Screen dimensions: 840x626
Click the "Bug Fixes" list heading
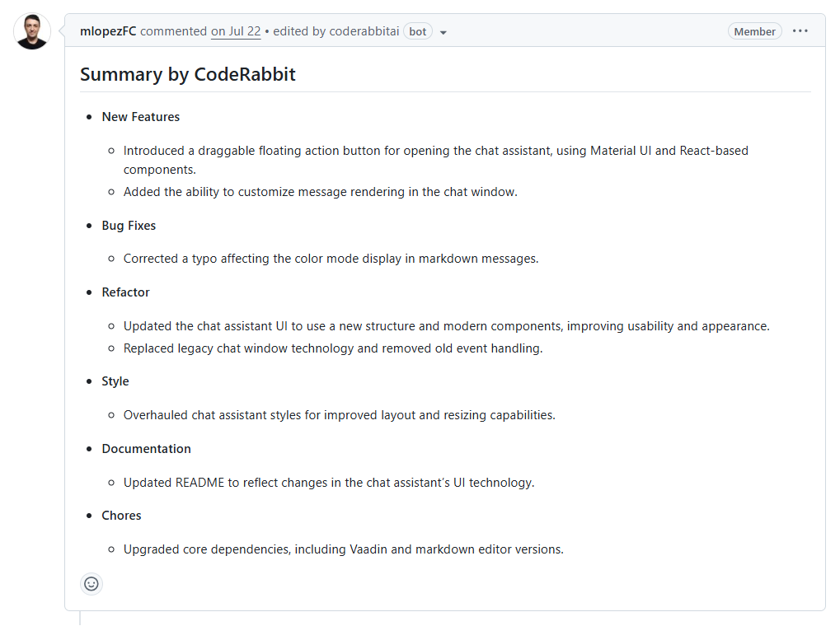pos(129,226)
